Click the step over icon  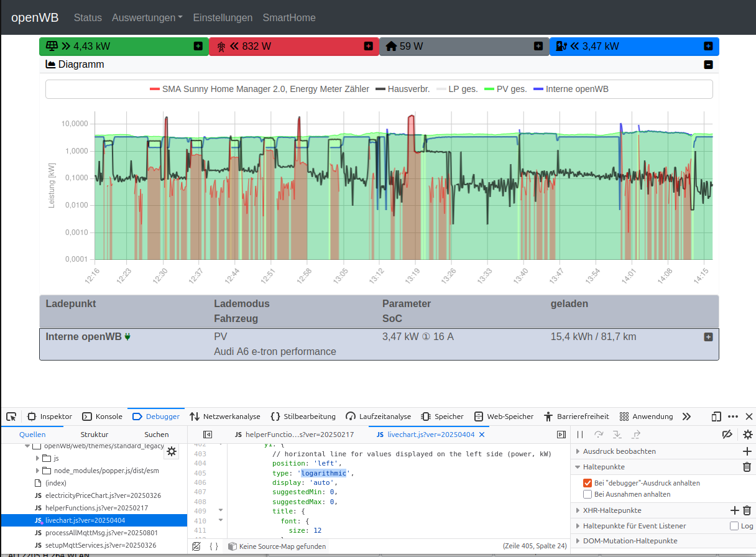599,435
